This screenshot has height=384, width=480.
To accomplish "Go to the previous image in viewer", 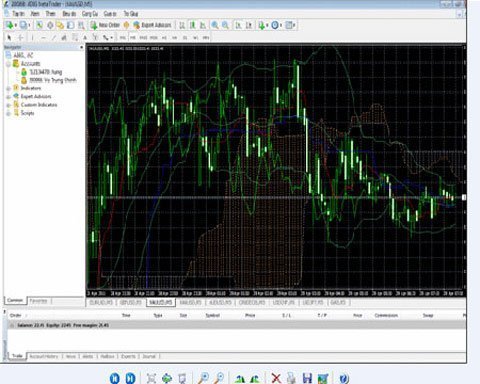I will [x=114, y=378].
